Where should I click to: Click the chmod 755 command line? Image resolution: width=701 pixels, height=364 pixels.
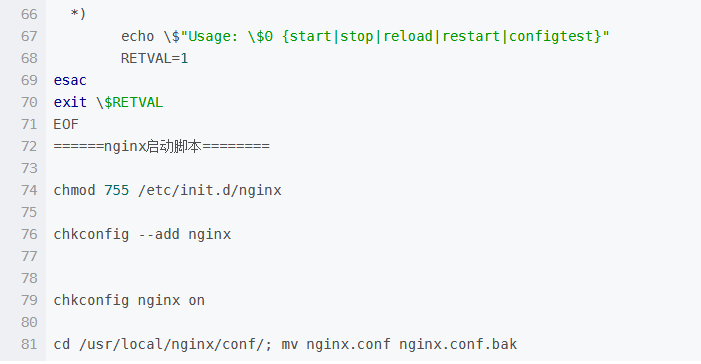tap(167, 190)
